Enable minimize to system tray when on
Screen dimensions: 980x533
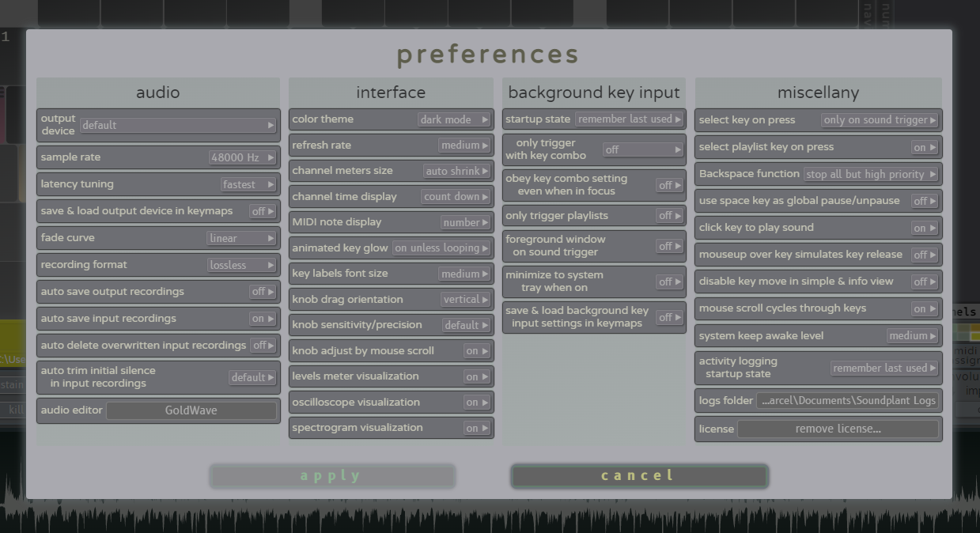[x=670, y=282]
